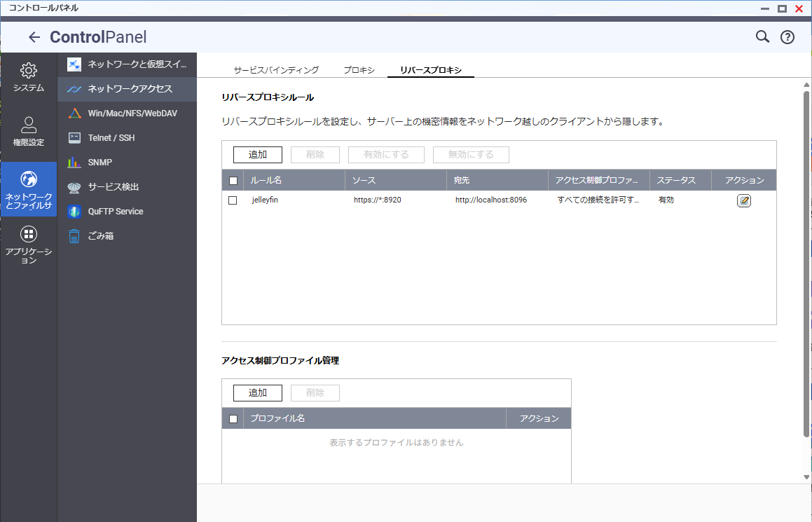
Task: Click 追加 to add a reverse proxy rule
Action: coord(257,155)
